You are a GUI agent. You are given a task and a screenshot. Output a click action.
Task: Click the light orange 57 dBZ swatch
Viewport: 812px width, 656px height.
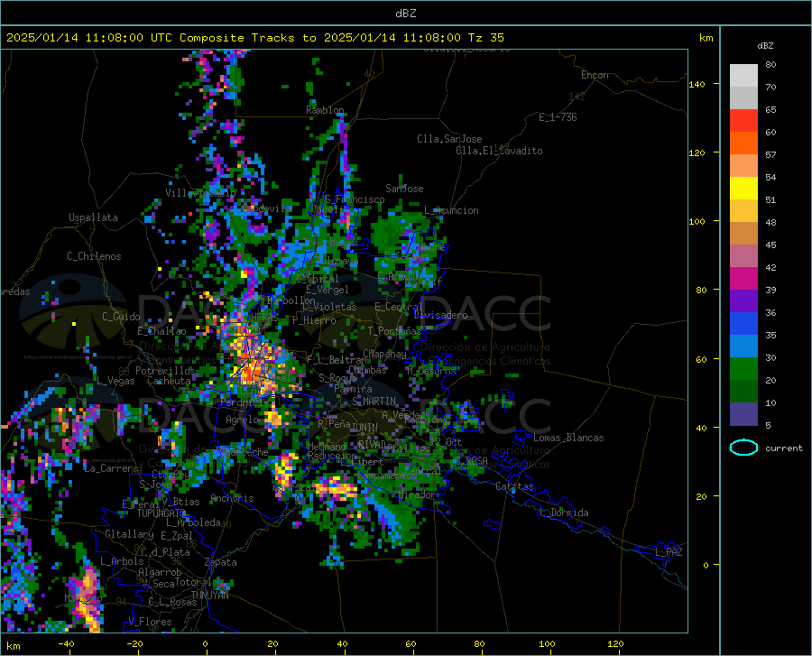(x=743, y=166)
